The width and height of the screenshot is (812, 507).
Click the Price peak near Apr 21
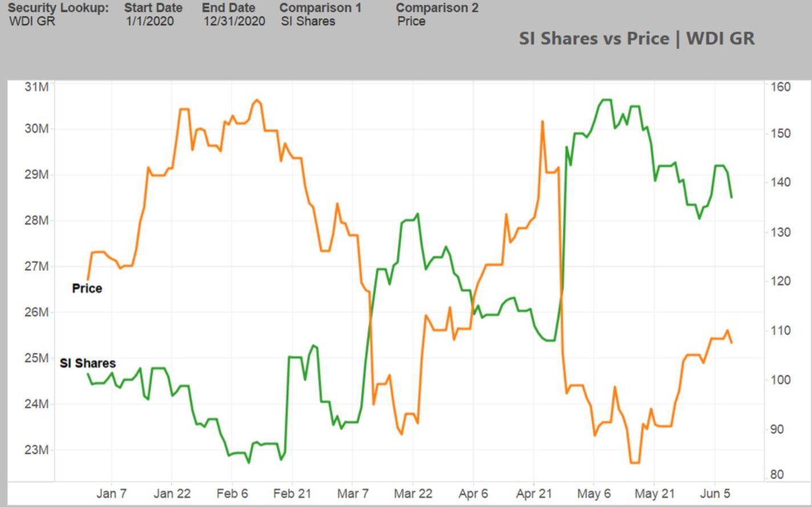[542, 121]
